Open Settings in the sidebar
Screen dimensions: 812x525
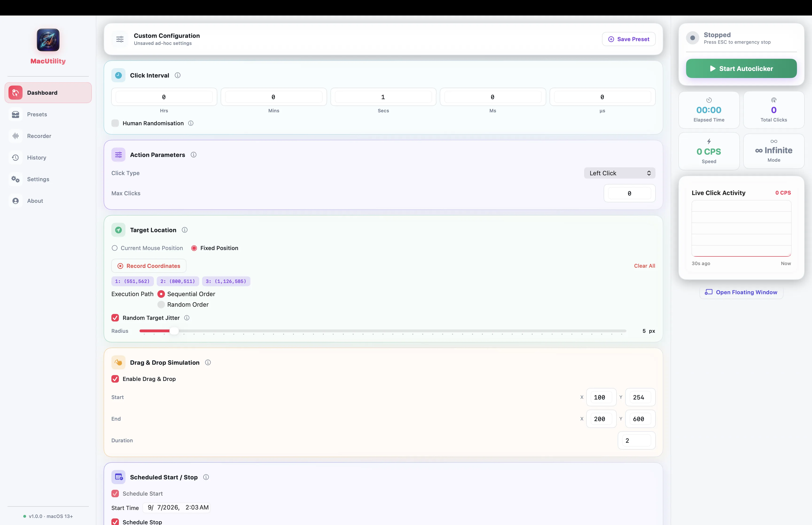point(48,179)
